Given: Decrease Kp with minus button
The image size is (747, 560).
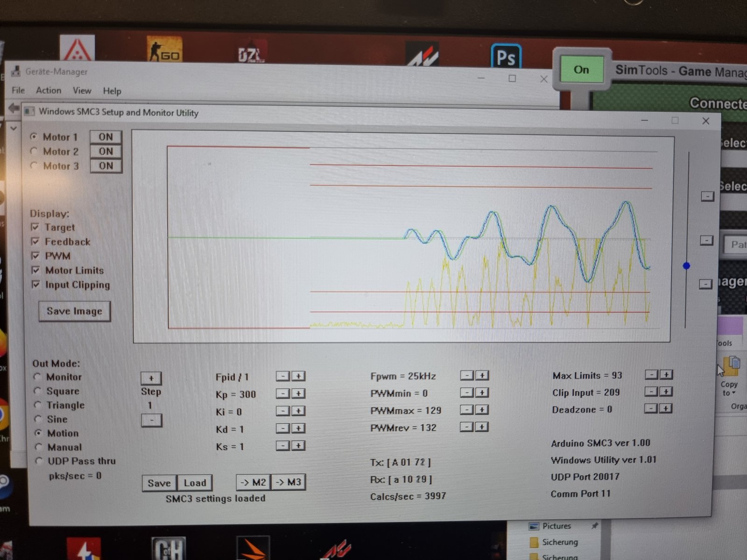Looking at the screenshot, I should tap(283, 394).
